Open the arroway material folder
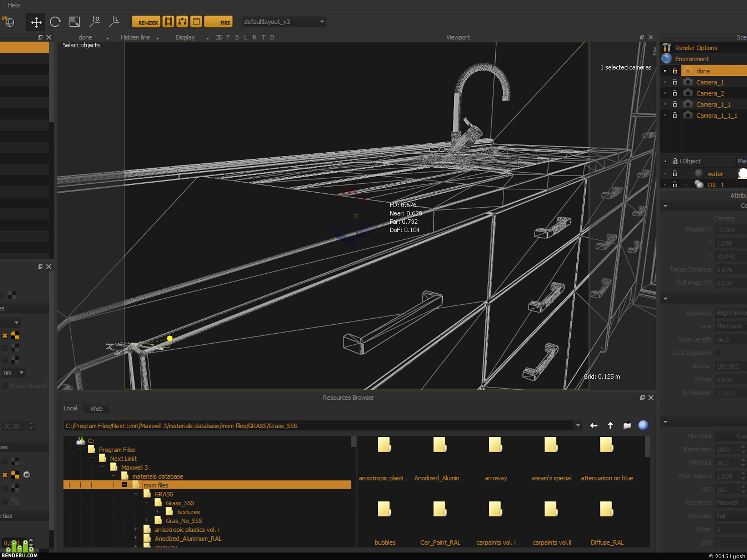Screen dimensions: 747x560 pyautogui.click(x=496, y=459)
